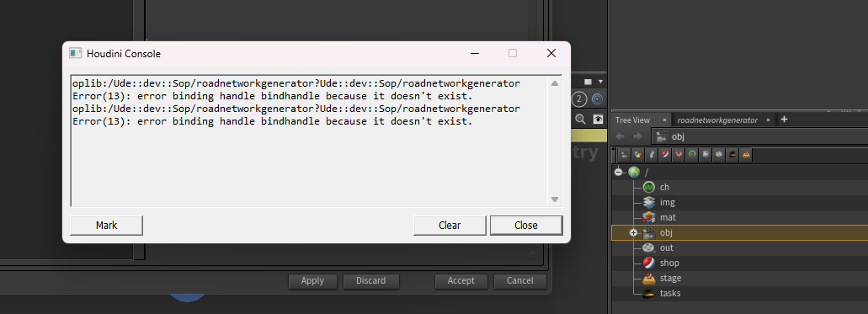This screenshot has height=314, width=868.
Task: Toggle the SHOP filter ball icon
Action: (x=665, y=155)
